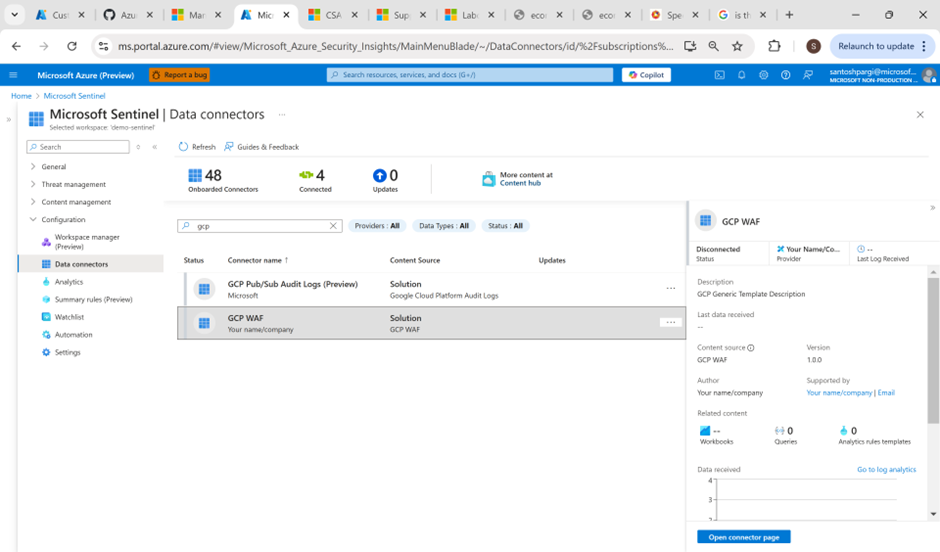Open portal settings gear in top bar

point(763,75)
